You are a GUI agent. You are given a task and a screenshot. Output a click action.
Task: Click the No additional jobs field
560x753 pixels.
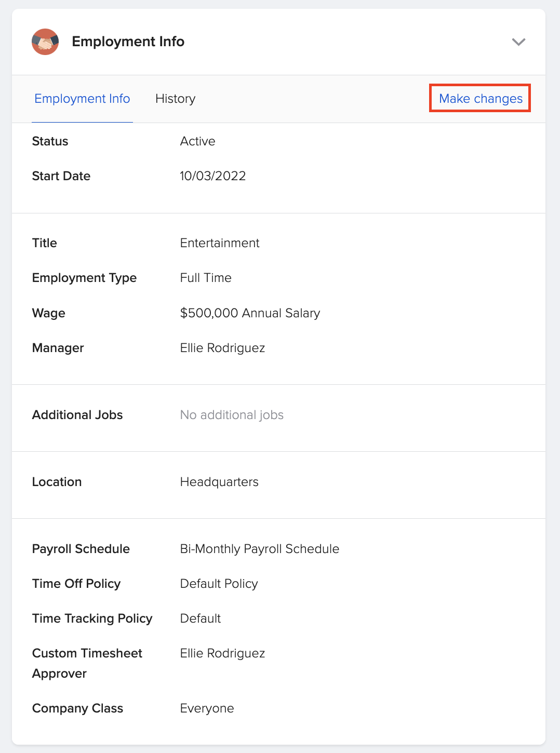point(232,414)
